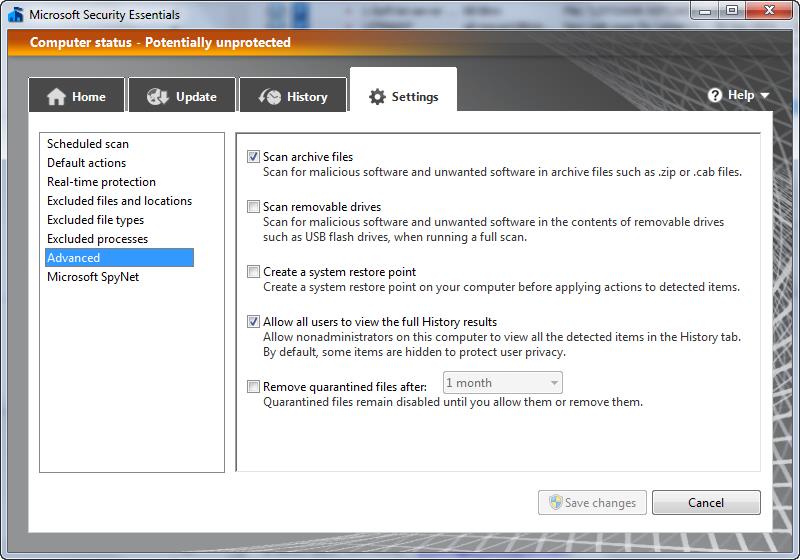Select Default actions in settings list
800x560 pixels.
point(86,163)
